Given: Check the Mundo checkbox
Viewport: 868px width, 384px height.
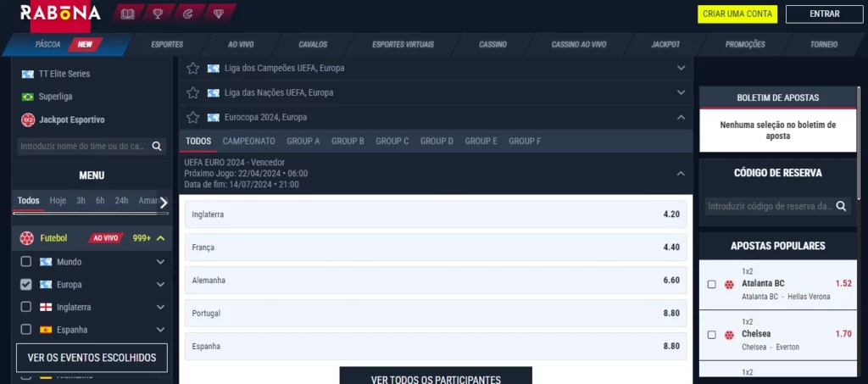Looking at the screenshot, I should [x=26, y=262].
